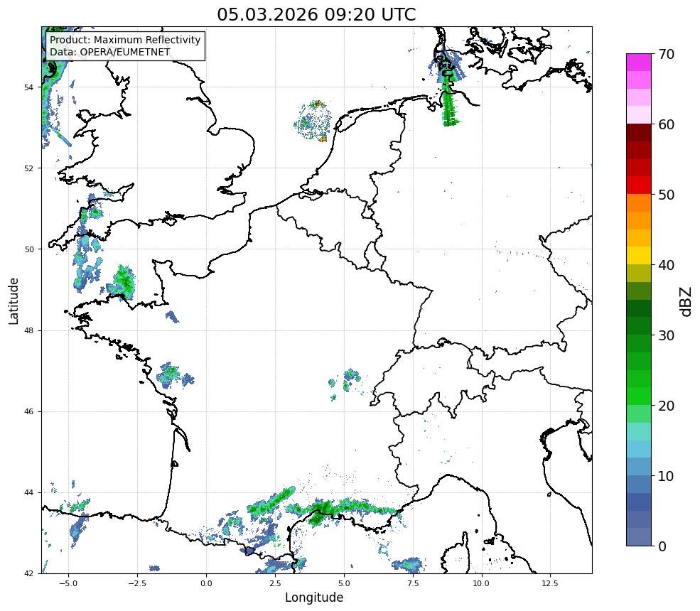Click longitude tick label 5.0

pos(344,583)
